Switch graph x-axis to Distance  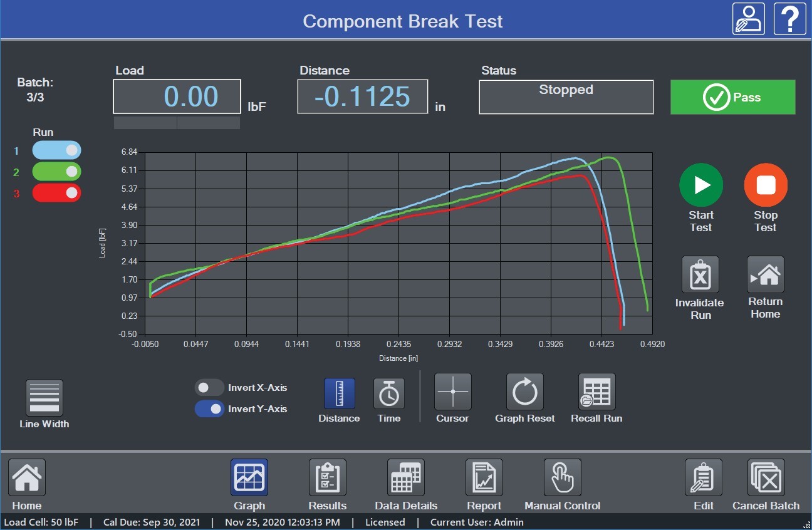(339, 393)
